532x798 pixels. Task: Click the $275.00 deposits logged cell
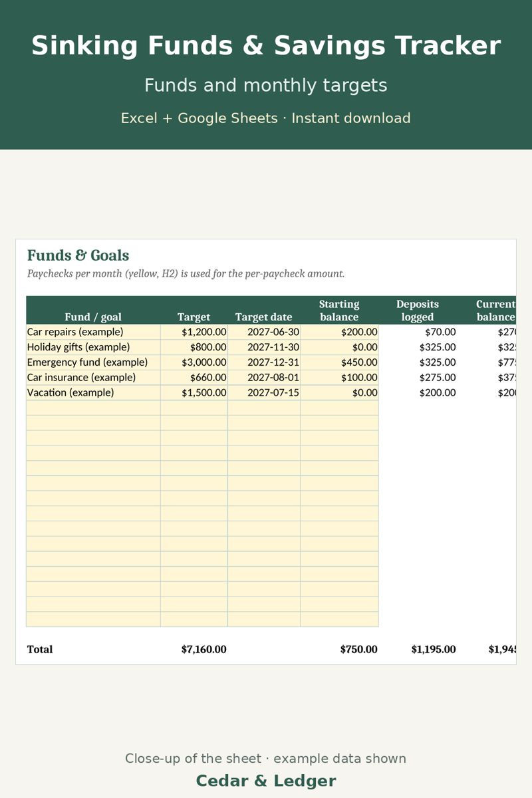(418, 377)
